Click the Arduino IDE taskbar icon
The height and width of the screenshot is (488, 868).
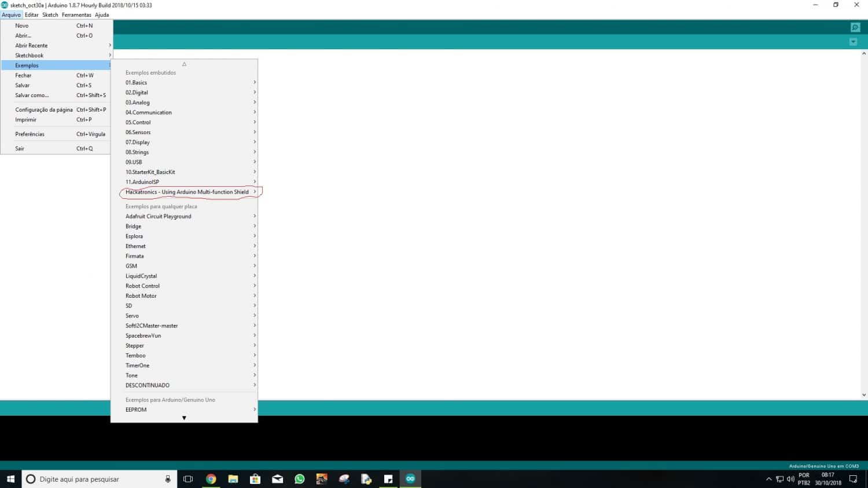tap(410, 479)
